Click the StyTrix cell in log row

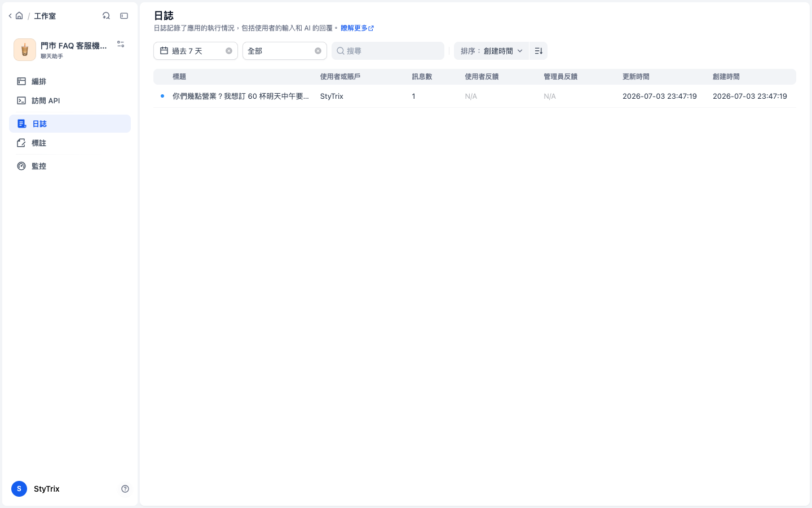332,96
